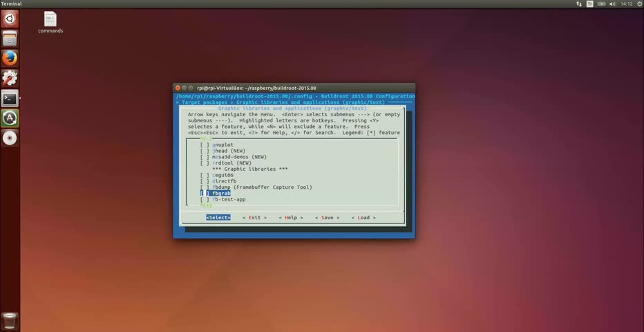
Task: Open Software Updater in the launcher
Action: pyautogui.click(x=10, y=118)
